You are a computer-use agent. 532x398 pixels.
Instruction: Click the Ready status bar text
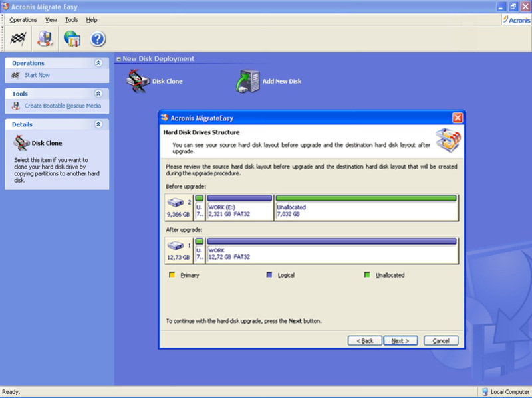(x=11, y=392)
